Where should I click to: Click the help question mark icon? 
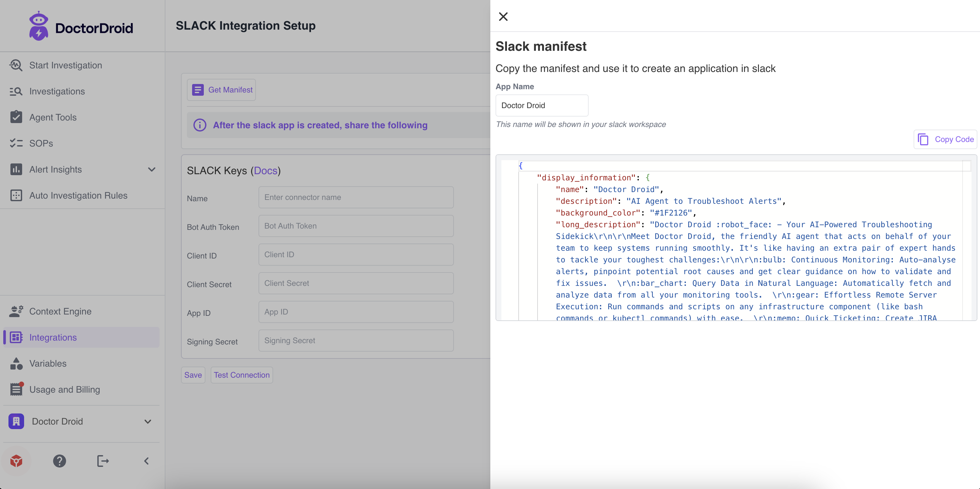[x=59, y=461]
